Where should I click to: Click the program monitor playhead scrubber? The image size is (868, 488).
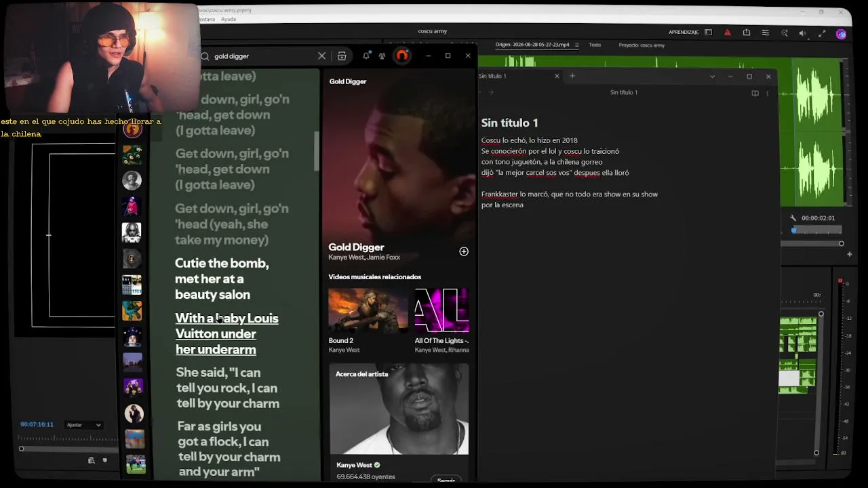point(21,449)
